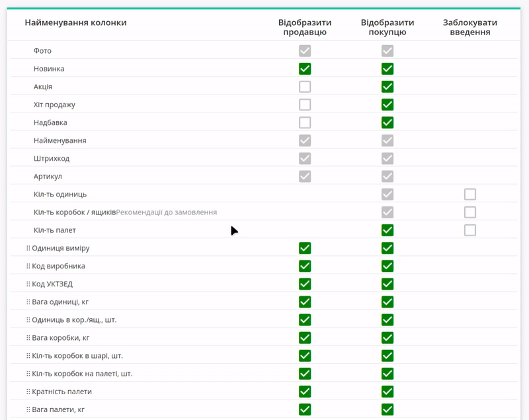Disable buyer display for Кіл-ть палет
This screenshot has width=529, height=420.
(387, 230)
